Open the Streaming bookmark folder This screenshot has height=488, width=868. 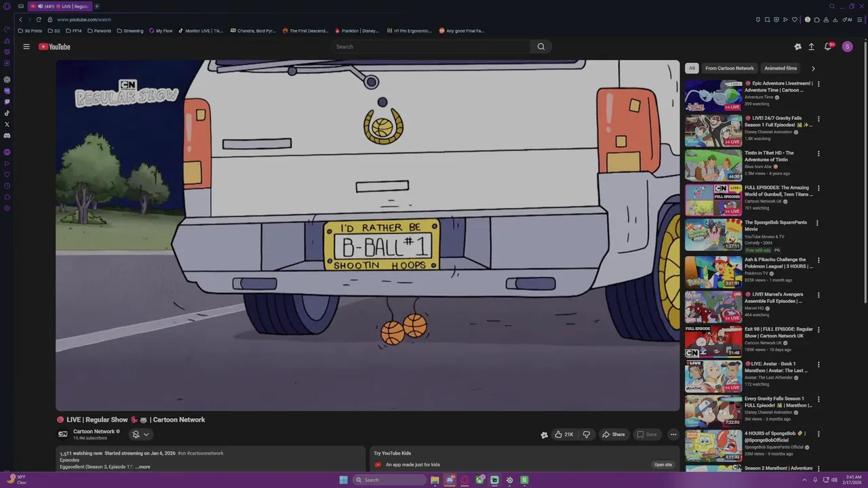point(130,30)
